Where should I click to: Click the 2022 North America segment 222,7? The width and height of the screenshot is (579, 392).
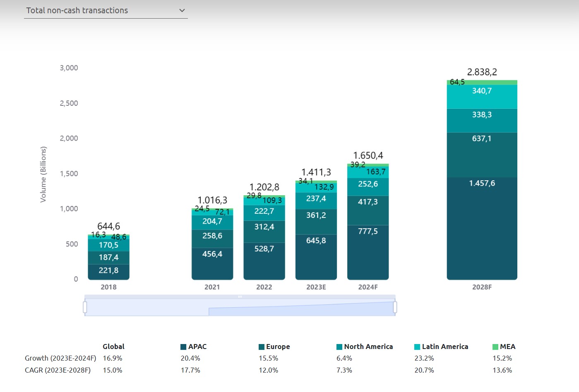pos(264,213)
